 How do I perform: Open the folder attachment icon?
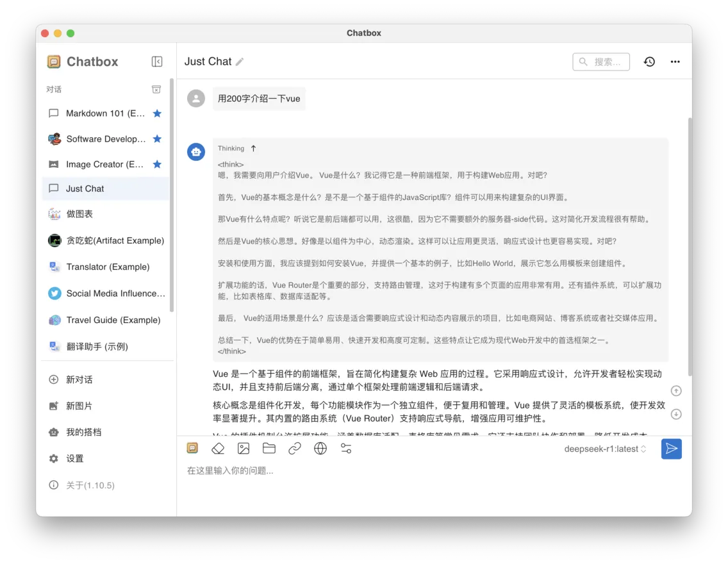(269, 448)
